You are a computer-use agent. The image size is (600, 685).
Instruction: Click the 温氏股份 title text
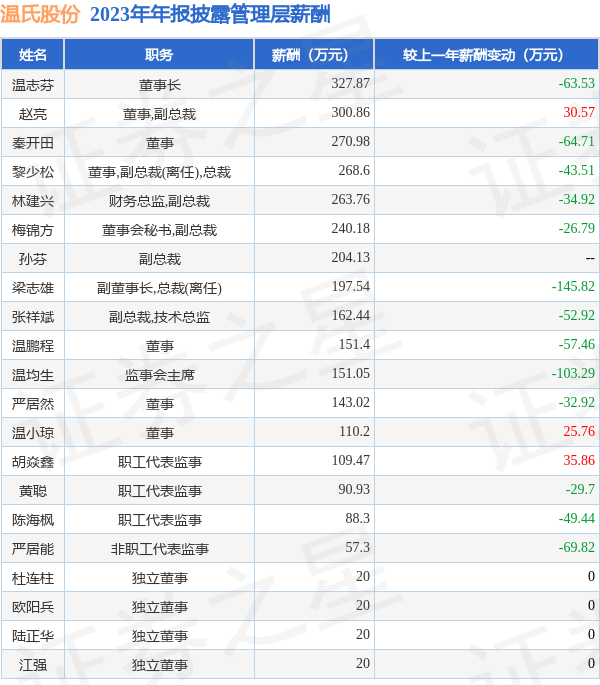[x=40, y=15]
